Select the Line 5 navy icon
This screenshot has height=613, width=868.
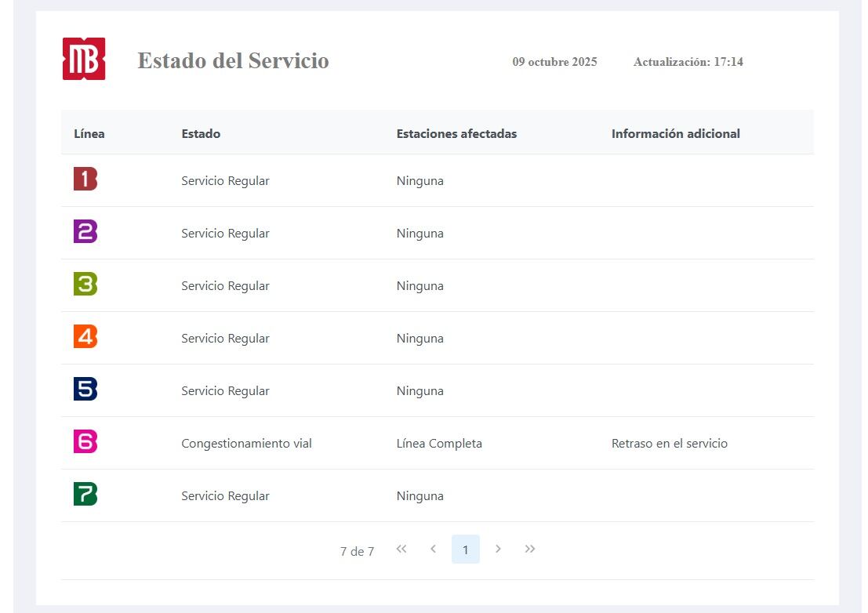tap(85, 389)
